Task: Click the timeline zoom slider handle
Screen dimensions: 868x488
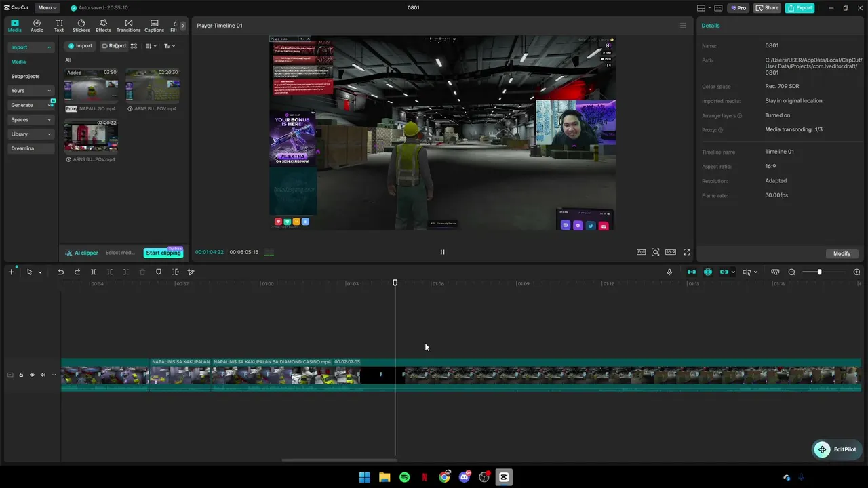Action: tap(819, 272)
